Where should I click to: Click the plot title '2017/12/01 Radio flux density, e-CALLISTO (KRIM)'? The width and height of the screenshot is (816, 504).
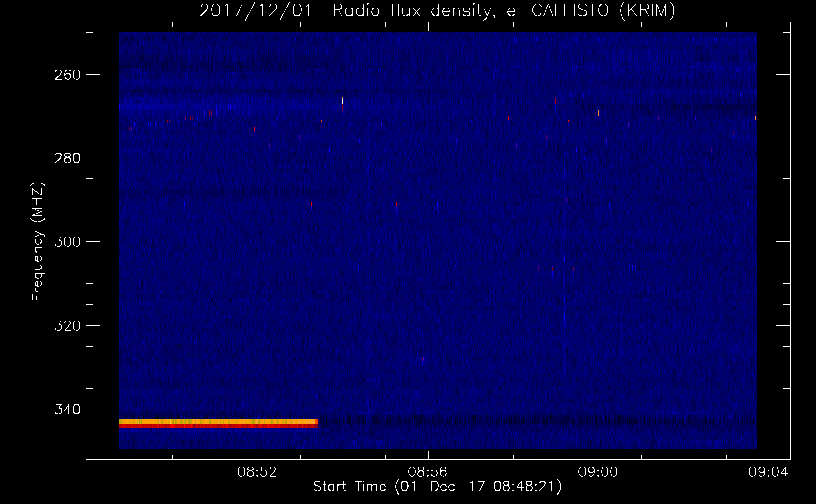437,10
